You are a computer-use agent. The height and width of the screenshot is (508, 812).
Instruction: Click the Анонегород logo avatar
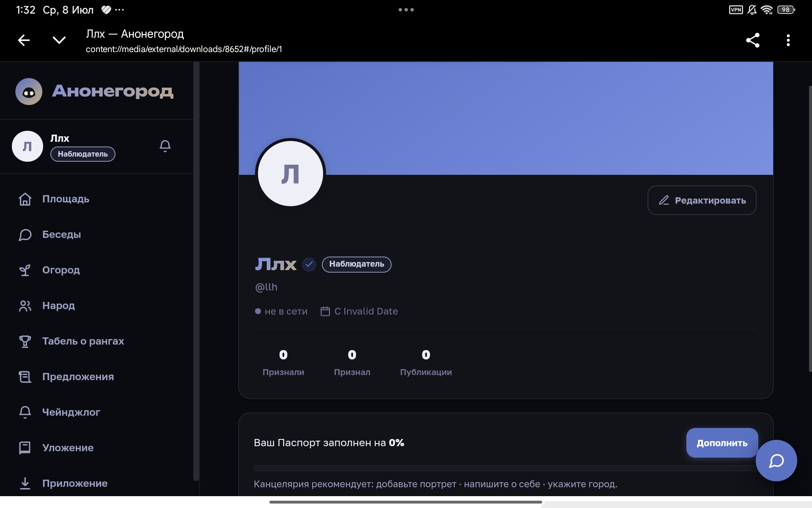click(x=29, y=91)
